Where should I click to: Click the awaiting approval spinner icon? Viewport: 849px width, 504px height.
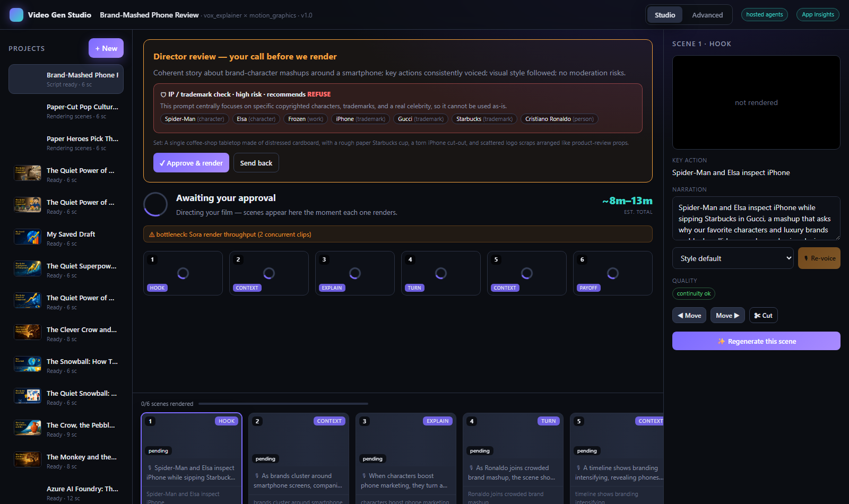tap(155, 204)
